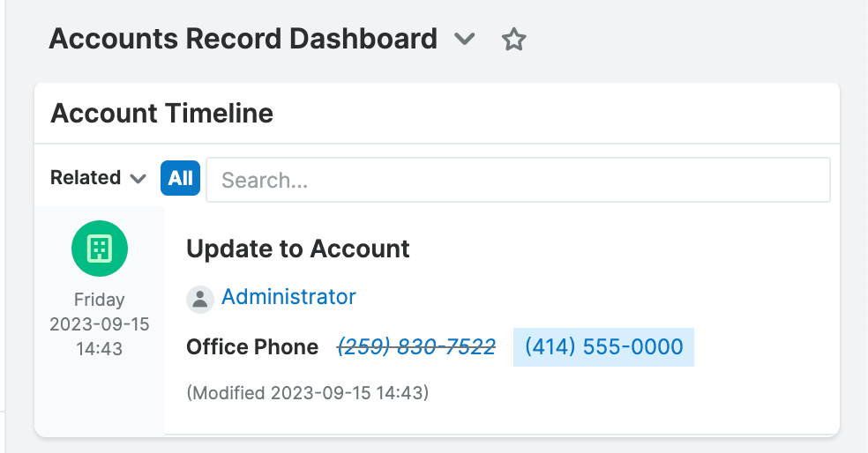
Task: Click the 14:43 time under the date
Action: pos(100,349)
